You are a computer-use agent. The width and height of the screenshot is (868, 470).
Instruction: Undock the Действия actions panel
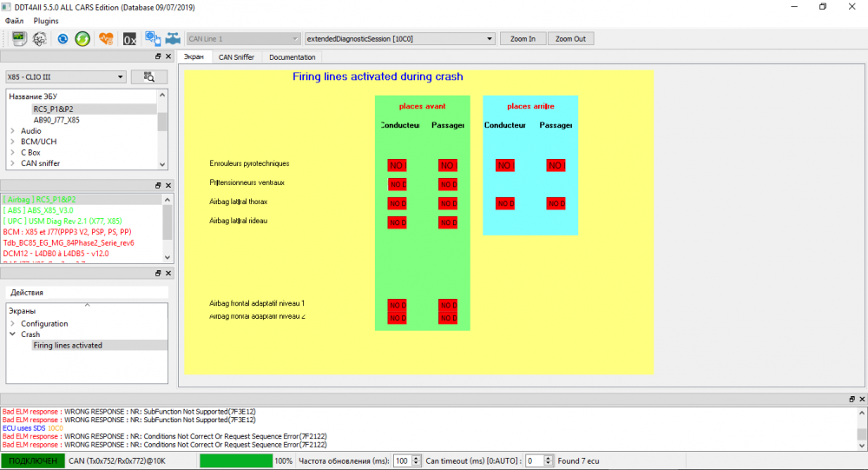pos(158,274)
